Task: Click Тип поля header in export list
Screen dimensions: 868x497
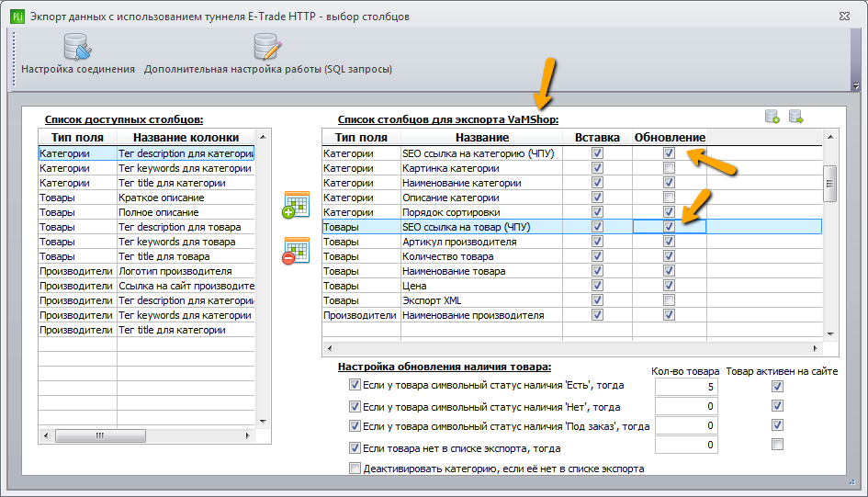Action: pyautogui.click(x=362, y=137)
